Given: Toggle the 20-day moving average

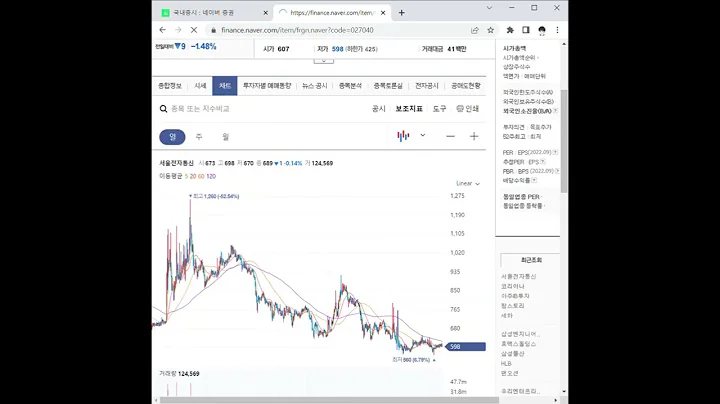Looking at the screenshot, I should click(x=193, y=176).
